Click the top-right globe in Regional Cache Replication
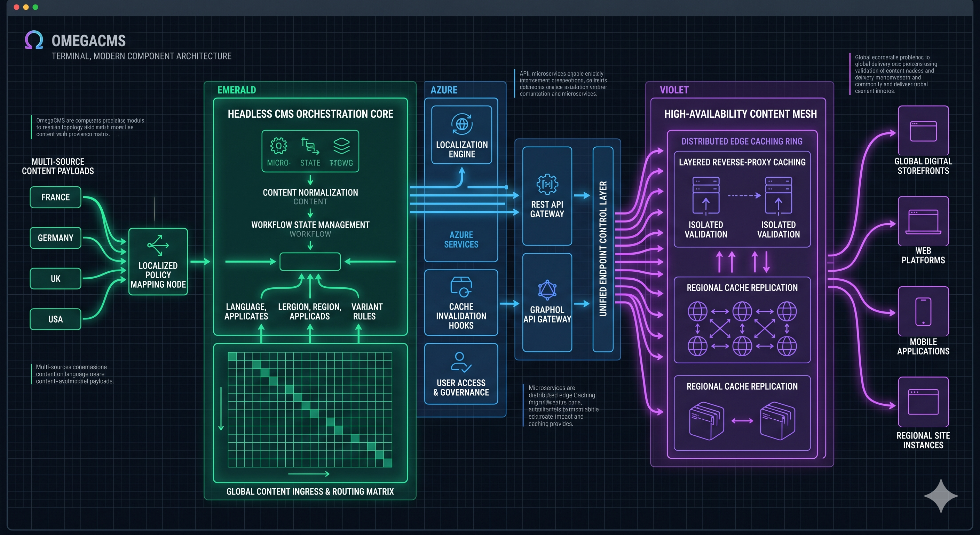Screen dimensions: 980x535 pos(787,311)
